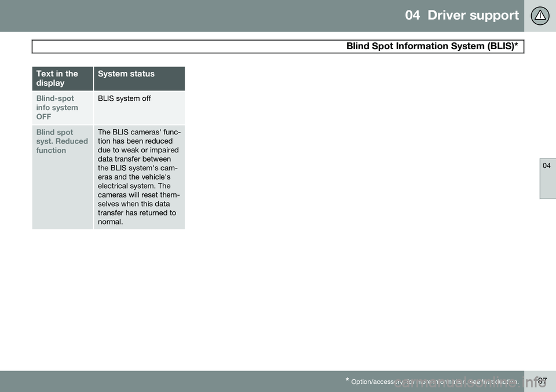Open the '04' side chapter tab
Screen dimensions: 556x392
(547, 179)
